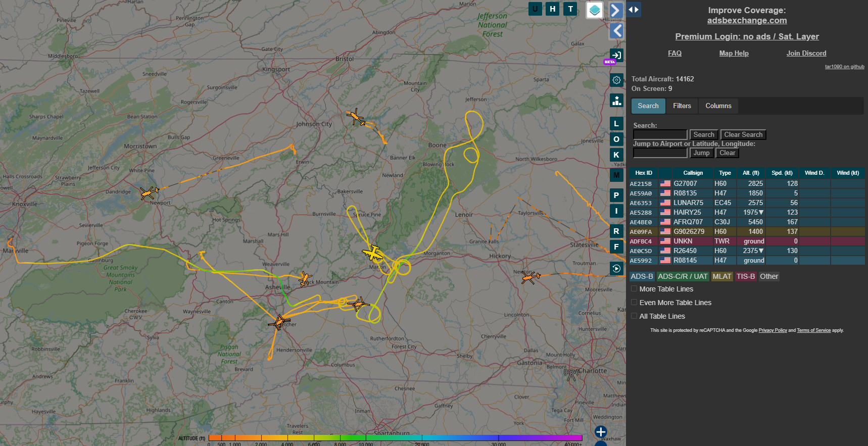Sort table by Alt. (ft) column
The image size is (868, 446).
click(751, 173)
